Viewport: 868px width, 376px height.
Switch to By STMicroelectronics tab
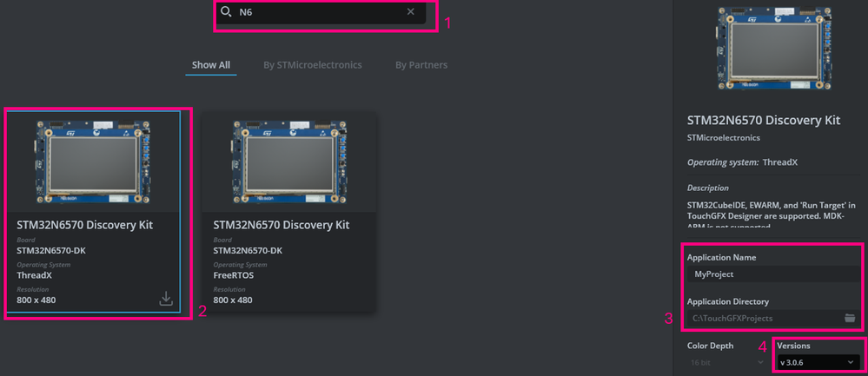coord(312,65)
